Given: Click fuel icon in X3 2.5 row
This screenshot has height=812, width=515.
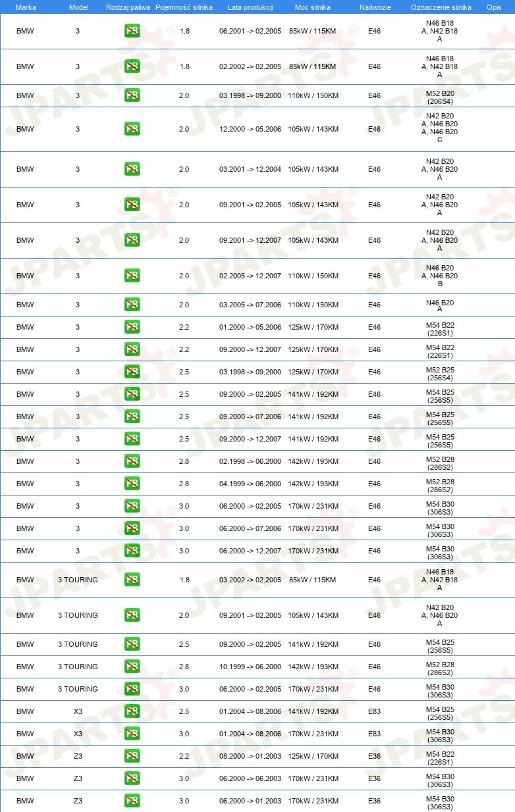Looking at the screenshot, I should (x=132, y=711).
